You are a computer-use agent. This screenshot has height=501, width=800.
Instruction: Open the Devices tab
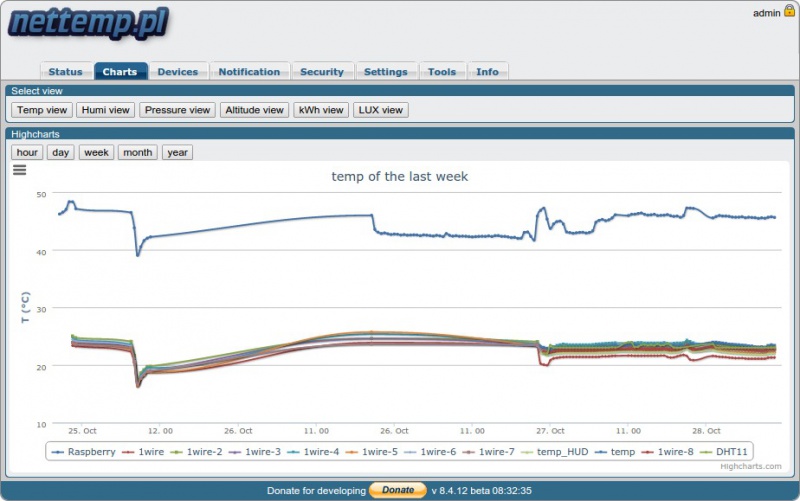pos(178,72)
